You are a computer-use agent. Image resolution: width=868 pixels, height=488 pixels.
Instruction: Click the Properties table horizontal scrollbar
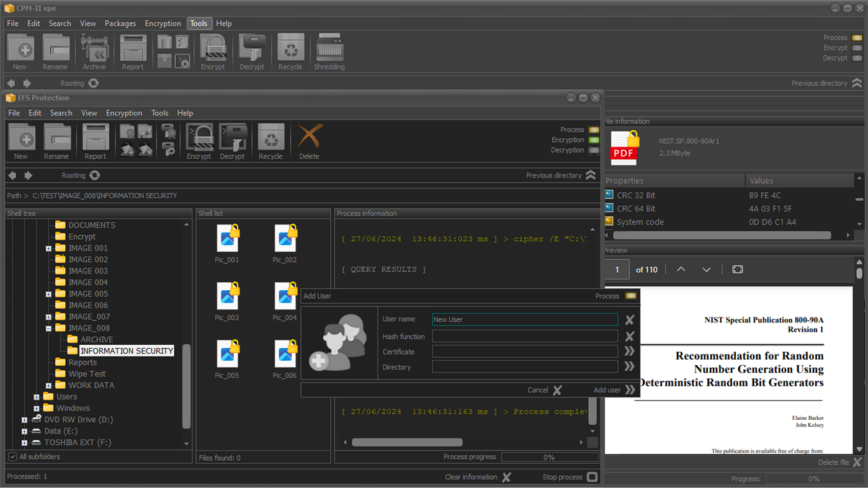[722, 236]
